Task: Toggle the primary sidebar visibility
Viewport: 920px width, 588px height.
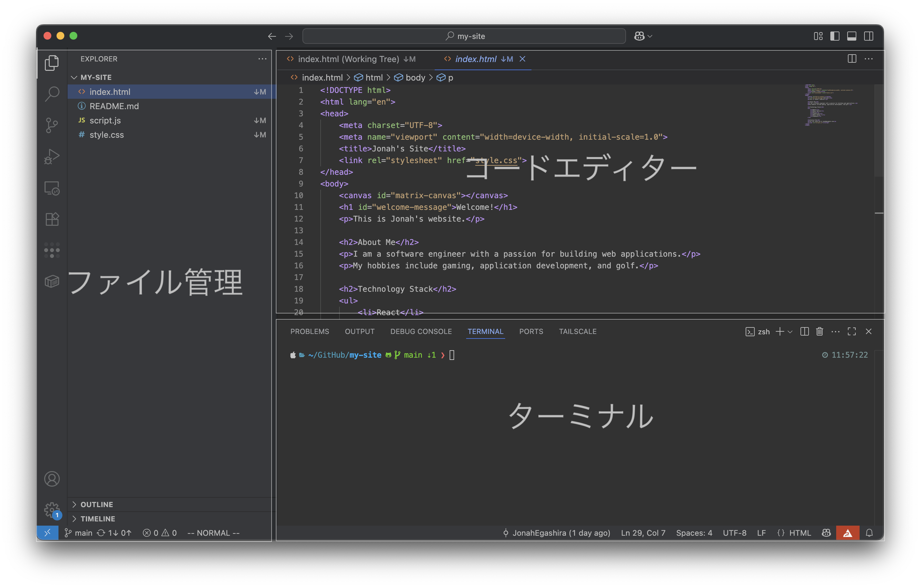Action: click(835, 36)
